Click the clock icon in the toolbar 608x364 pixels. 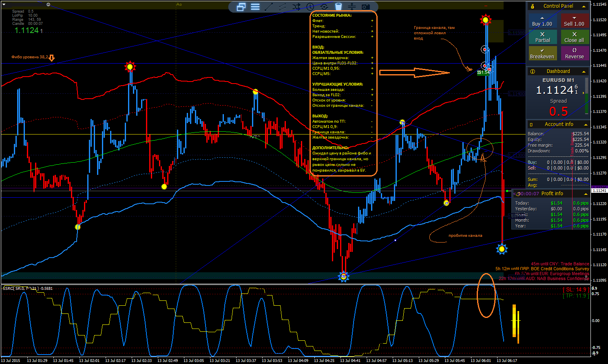[310, 7]
